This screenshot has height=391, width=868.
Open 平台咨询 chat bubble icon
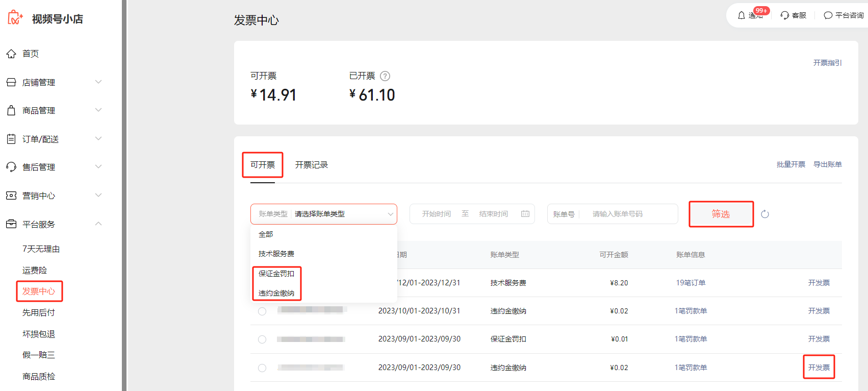click(x=828, y=15)
